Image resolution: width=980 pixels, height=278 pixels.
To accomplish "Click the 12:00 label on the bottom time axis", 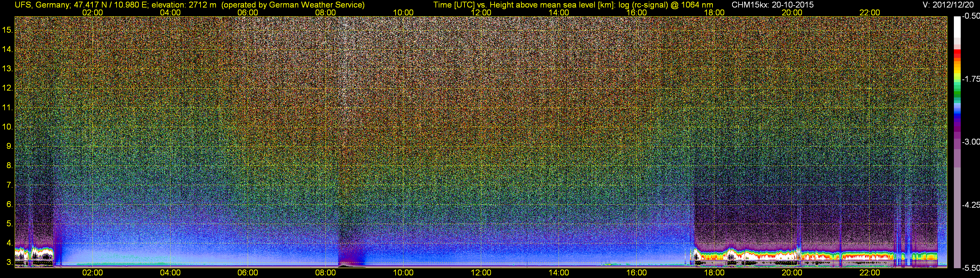I will [481, 273].
